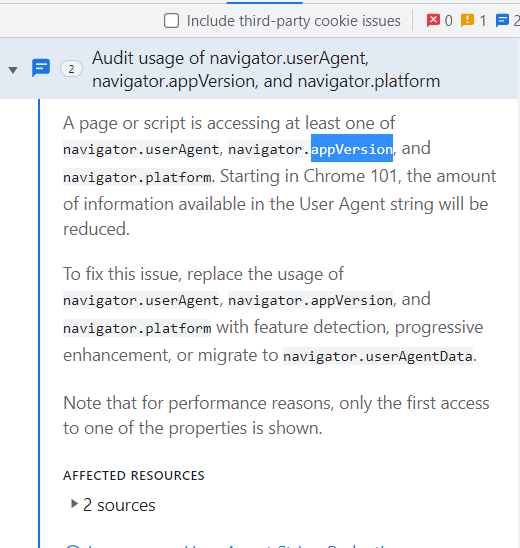Click the orange breaking changes warning icon
The image size is (520, 548).
point(467,20)
